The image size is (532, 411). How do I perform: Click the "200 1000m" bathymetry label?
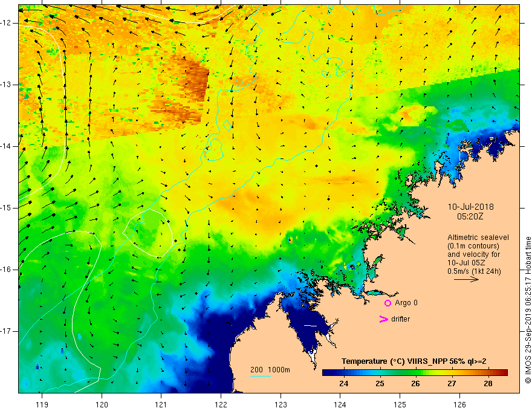[x=270, y=370]
